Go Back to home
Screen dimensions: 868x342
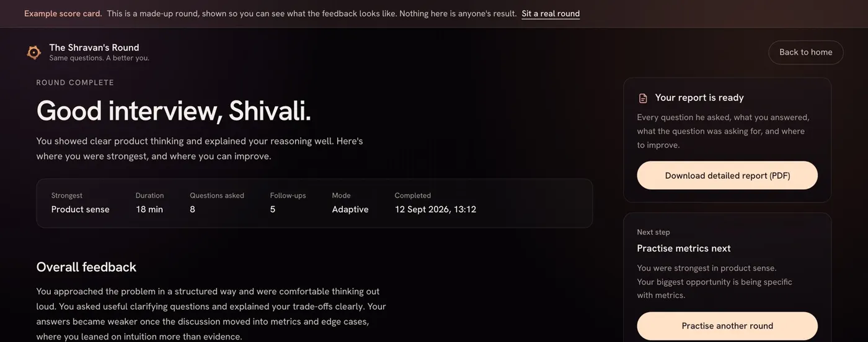point(805,52)
